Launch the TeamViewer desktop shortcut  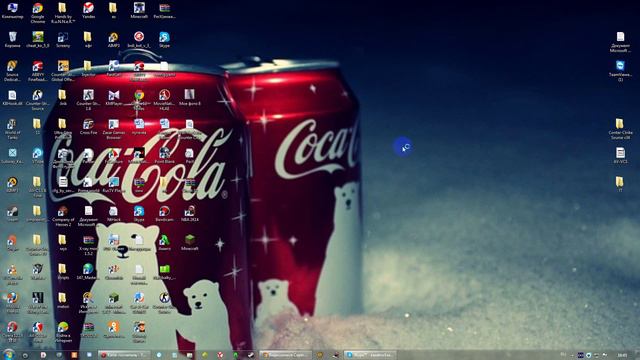[620, 71]
